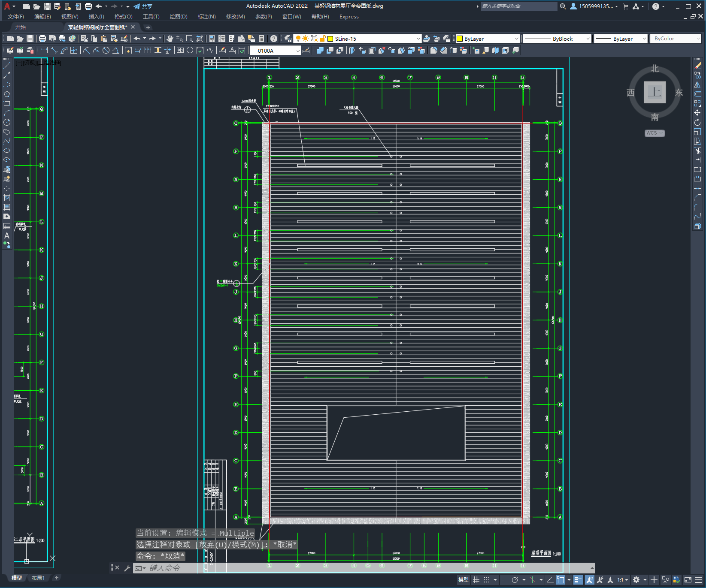Select the Rotate tool
Viewport: 706px width, 588px height.
(x=697, y=122)
